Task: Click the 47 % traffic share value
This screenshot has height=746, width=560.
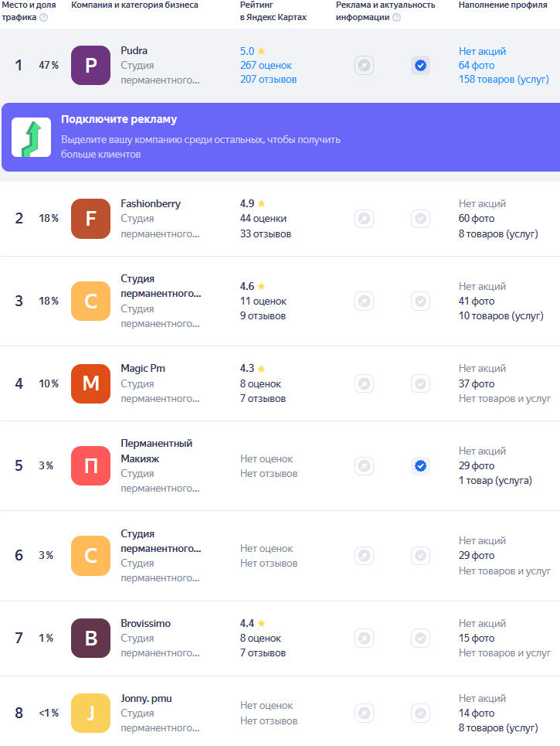Action: [49, 65]
